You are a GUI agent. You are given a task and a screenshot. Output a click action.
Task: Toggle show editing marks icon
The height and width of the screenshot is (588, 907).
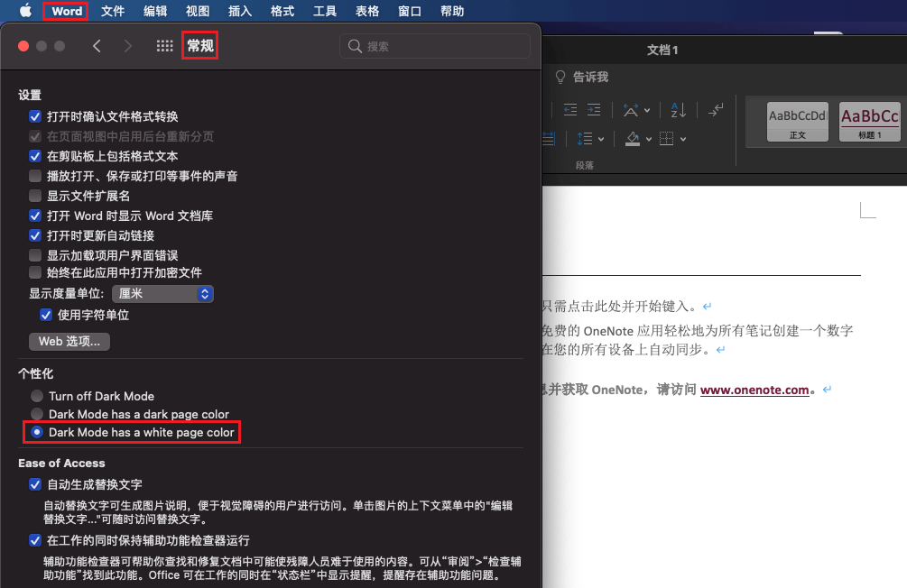(x=716, y=110)
